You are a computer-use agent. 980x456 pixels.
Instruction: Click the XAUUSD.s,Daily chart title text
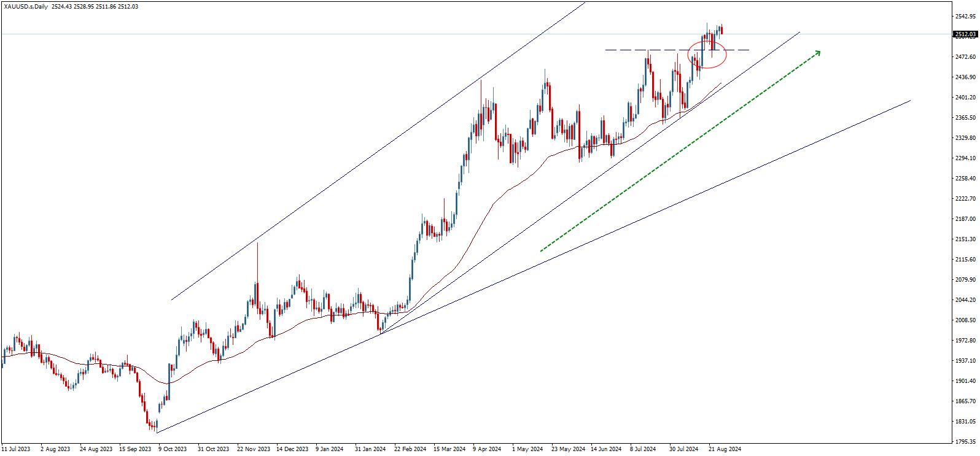(26, 7)
